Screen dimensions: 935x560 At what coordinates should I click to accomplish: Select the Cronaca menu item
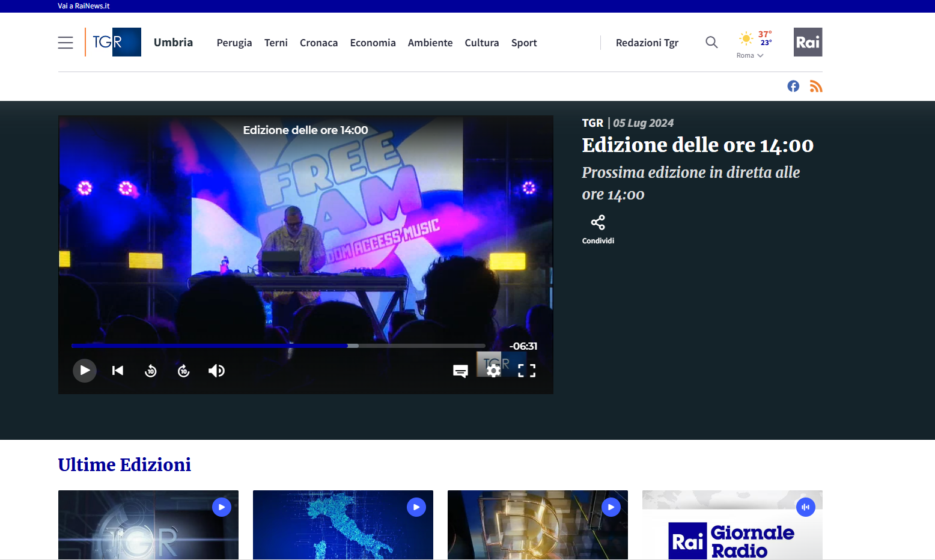318,43
